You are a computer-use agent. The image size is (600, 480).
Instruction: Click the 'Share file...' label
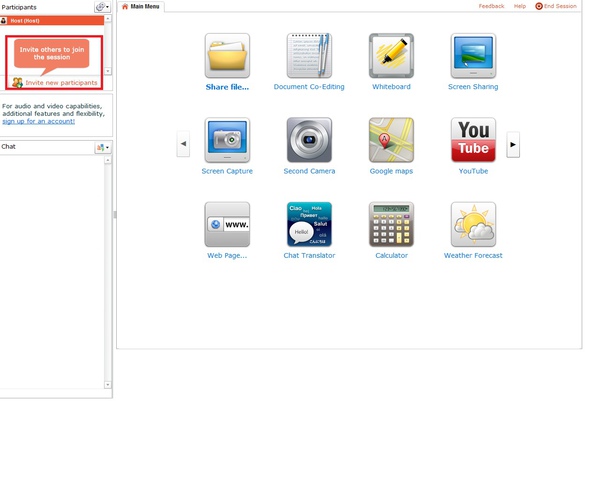[x=227, y=87]
